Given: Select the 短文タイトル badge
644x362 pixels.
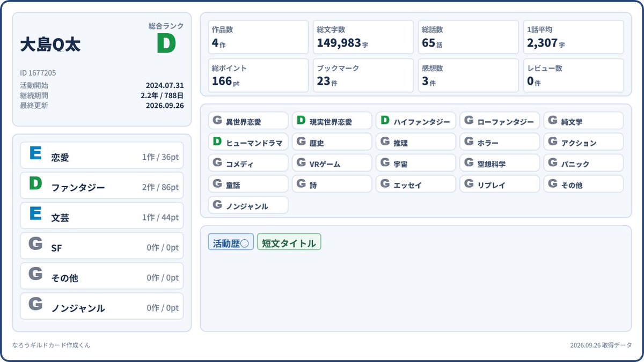Looking at the screenshot, I should [x=289, y=242].
